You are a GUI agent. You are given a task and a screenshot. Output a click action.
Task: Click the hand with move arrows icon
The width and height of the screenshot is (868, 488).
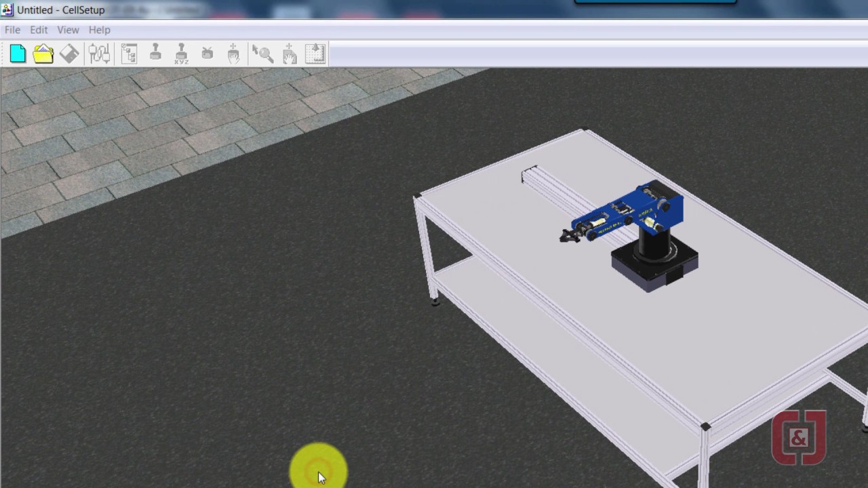pyautogui.click(x=233, y=54)
